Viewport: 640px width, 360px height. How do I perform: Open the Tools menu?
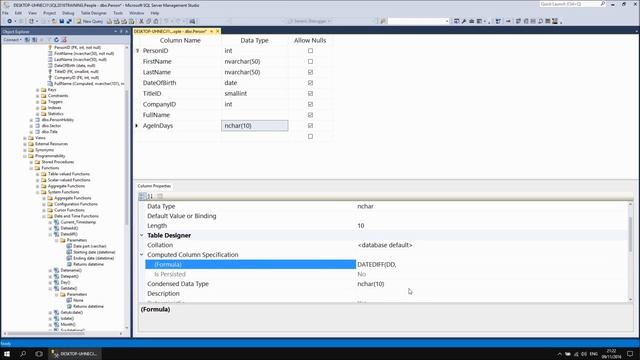pos(118,13)
